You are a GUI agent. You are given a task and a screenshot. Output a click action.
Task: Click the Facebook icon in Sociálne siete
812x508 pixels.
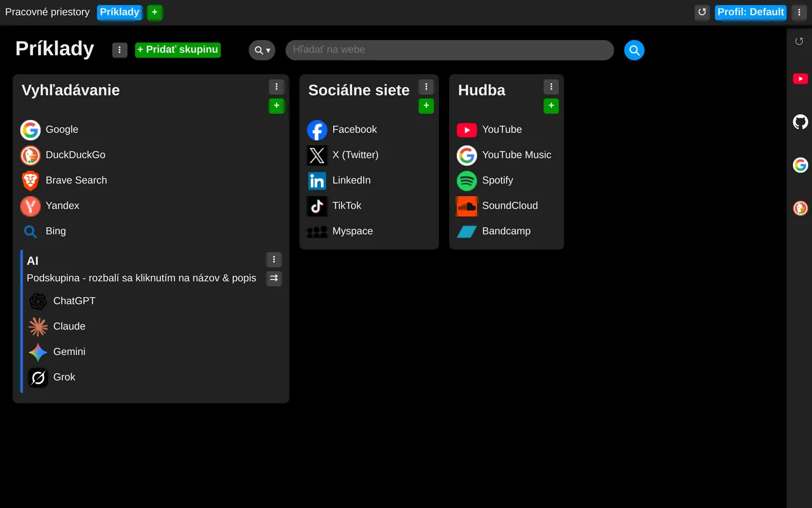tap(317, 130)
